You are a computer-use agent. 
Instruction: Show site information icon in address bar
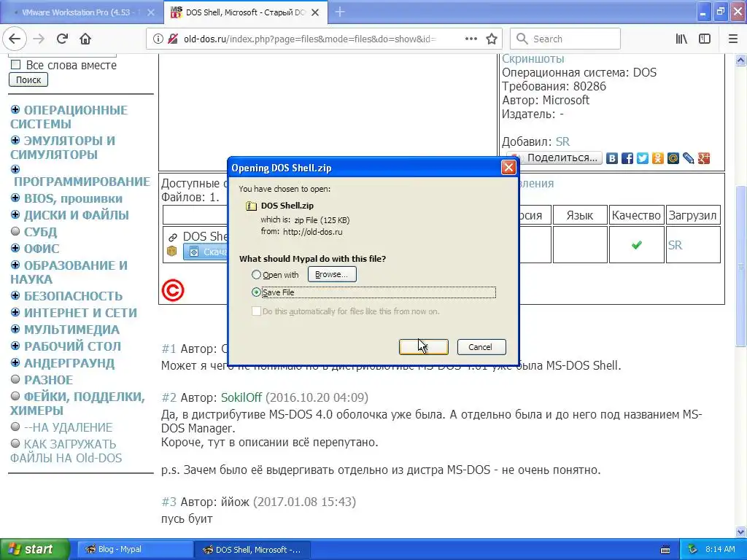[158, 39]
